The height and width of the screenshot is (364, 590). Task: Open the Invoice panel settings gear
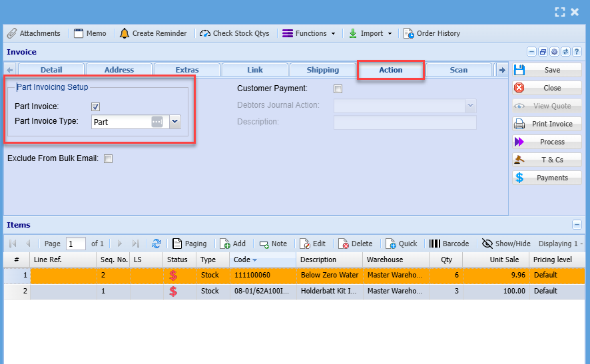554,52
